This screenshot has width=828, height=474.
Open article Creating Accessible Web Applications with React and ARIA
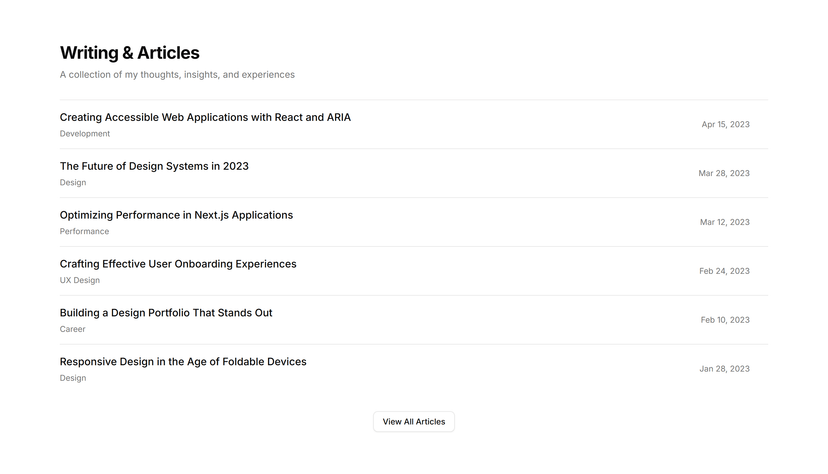pyautogui.click(x=205, y=117)
